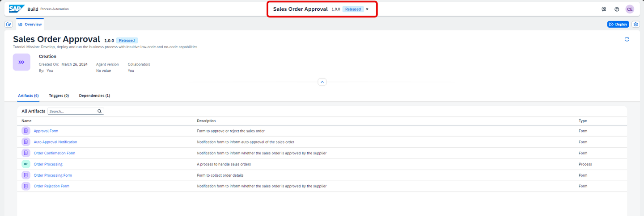Open the feedback/notifications icon in header
This screenshot has width=644, height=216.
604,9
